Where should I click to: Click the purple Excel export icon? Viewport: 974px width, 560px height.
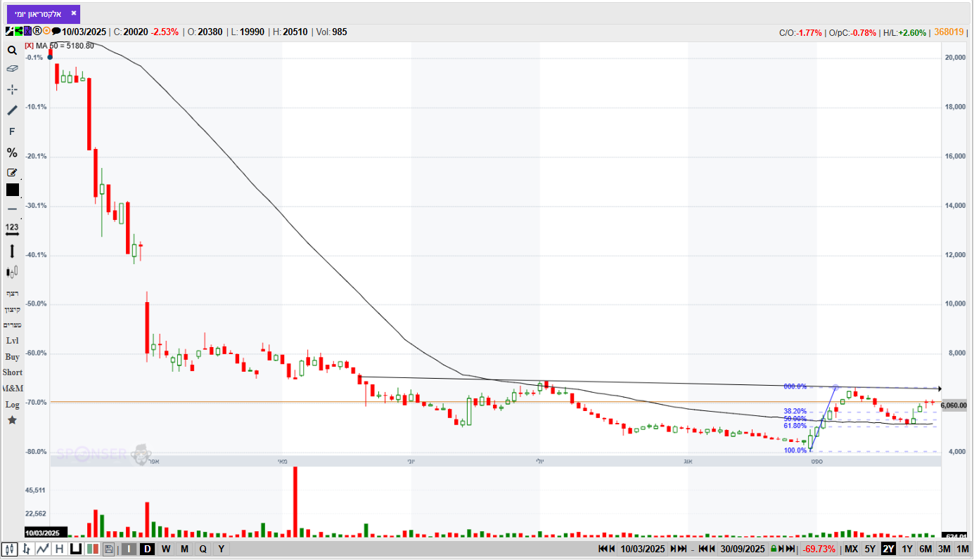[x=27, y=31]
